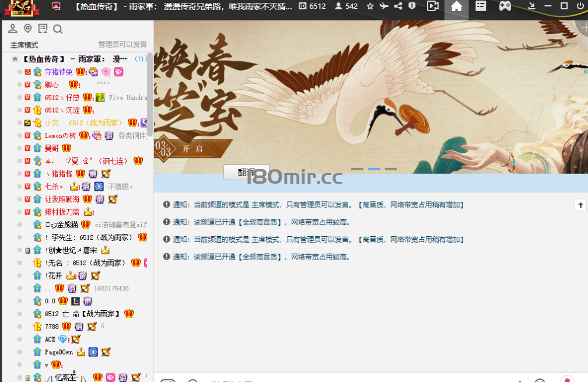Select user 七杀。
This screenshot has height=382, width=588.
click(54, 187)
